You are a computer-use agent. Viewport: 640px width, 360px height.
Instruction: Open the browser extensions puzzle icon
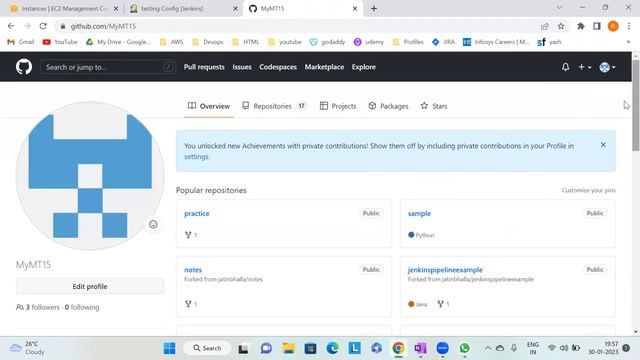pos(580,26)
